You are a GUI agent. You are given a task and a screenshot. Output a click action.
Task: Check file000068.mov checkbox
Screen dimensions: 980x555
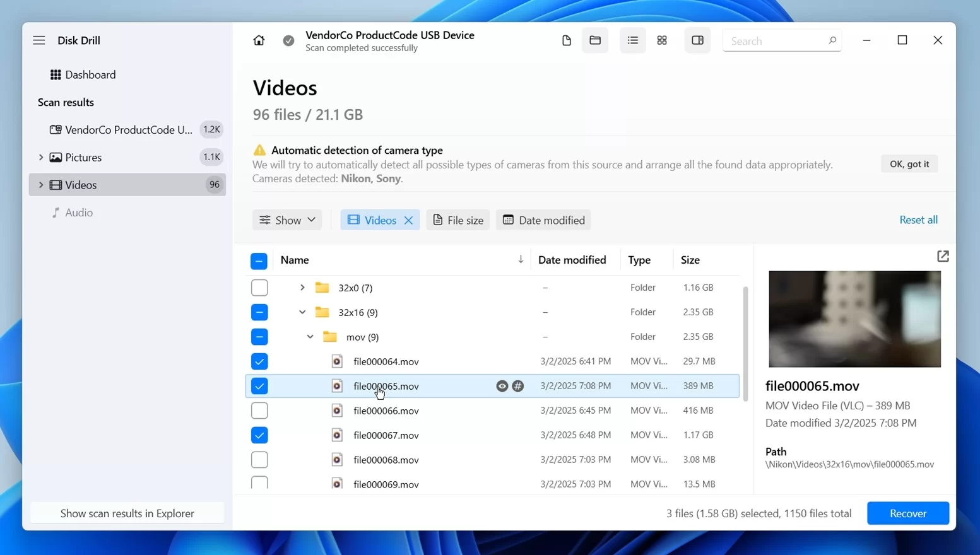point(259,460)
